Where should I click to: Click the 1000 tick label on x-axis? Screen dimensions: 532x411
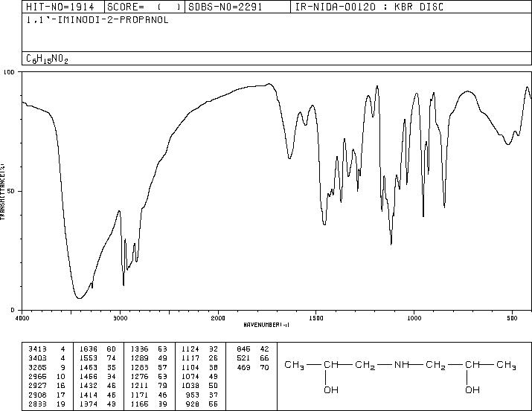point(414,318)
